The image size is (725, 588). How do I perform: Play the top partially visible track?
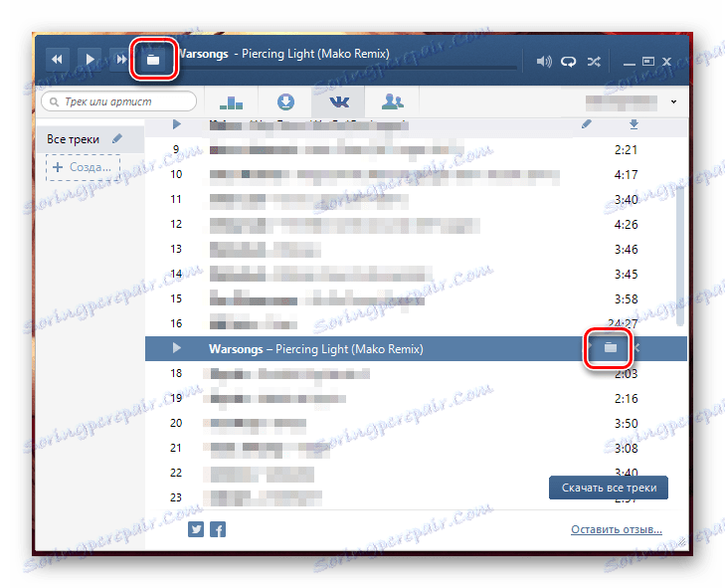tap(176, 124)
